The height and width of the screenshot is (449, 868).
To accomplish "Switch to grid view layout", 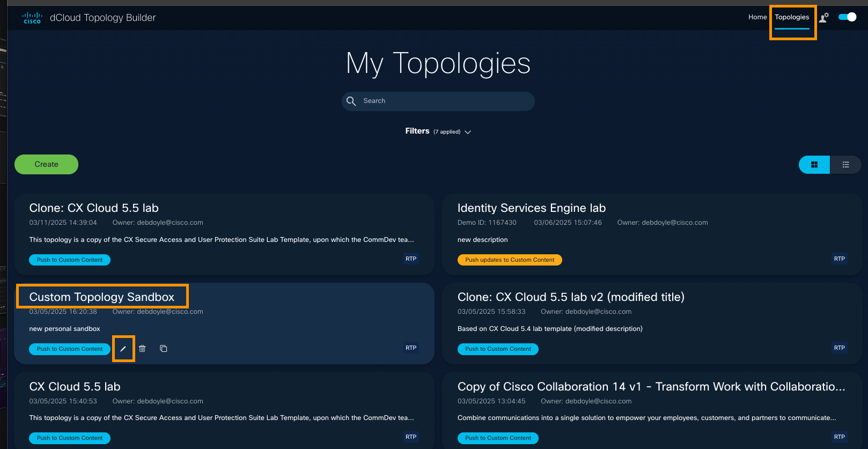I will pyautogui.click(x=814, y=165).
